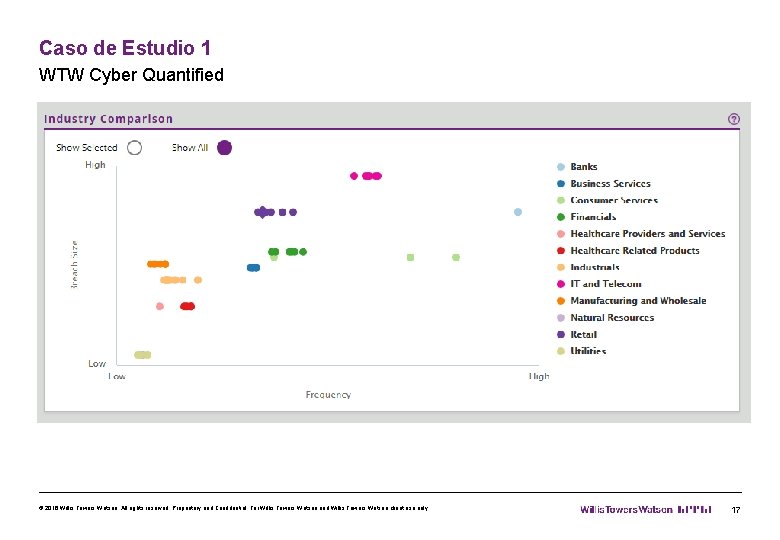Click the dark blue Business Services data point
This screenshot has height=540, width=780.
click(x=253, y=268)
